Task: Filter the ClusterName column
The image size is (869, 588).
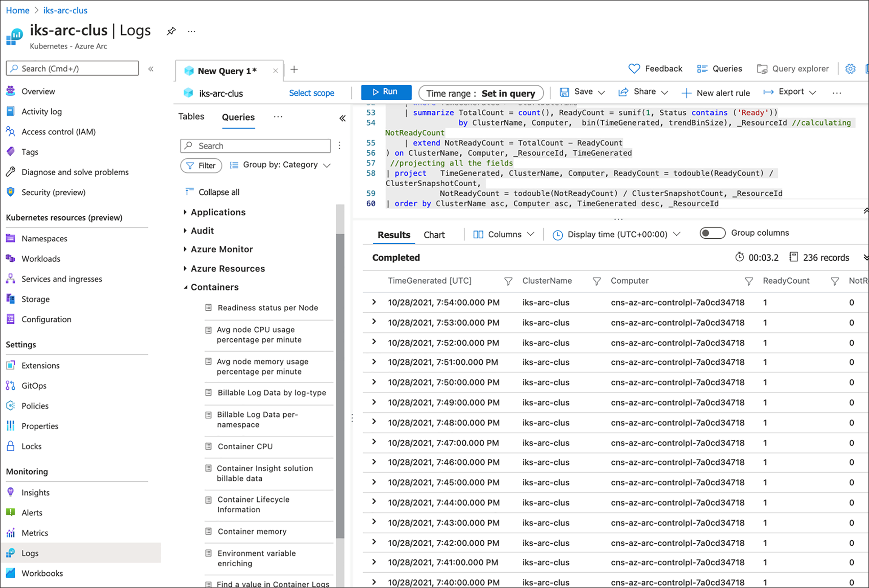Action: (597, 281)
